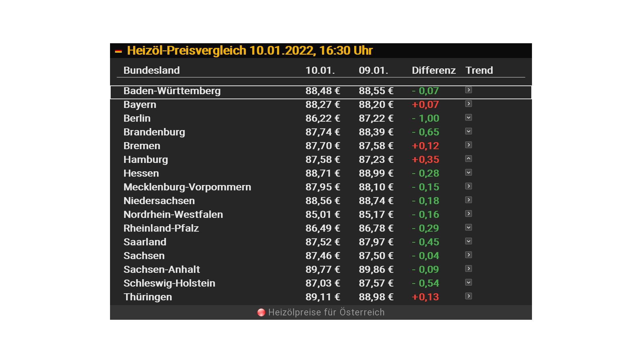Click the Differenz column header

(433, 70)
